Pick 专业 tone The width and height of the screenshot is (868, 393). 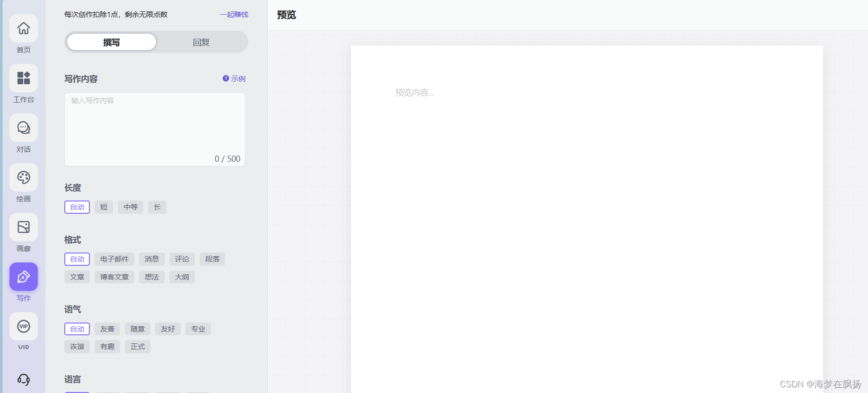tap(198, 329)
